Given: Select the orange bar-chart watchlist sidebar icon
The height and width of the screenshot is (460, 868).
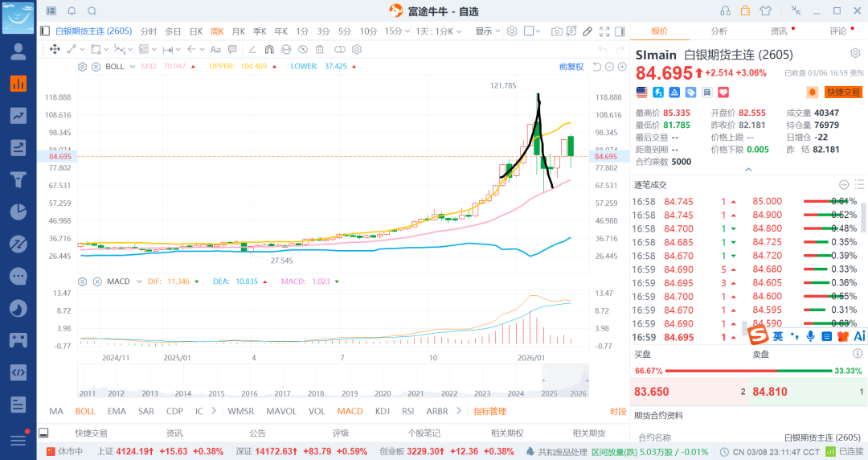Looking at the screenshot, I should tap(18, 84).
